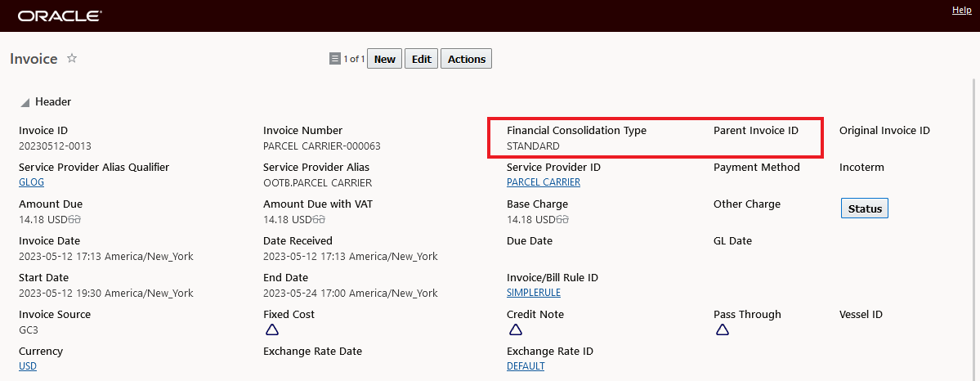This screenshot has height=381, width=980.
Task: Click the Pass Through triangle indicator
Action: [x=723, y=329]
